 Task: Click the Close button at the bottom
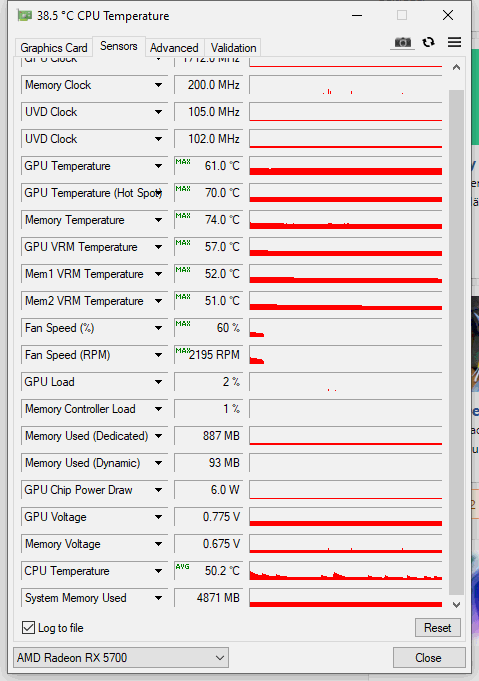(x=429, y=658)
